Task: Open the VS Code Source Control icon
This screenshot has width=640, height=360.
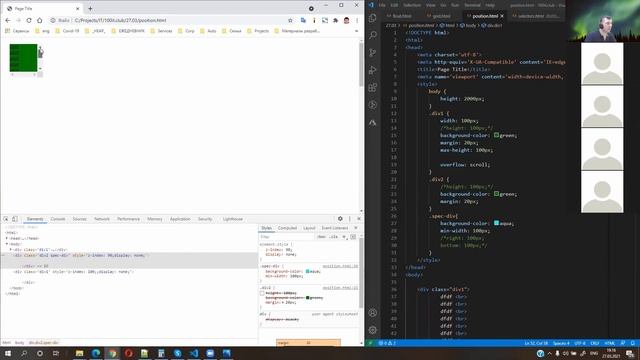Action: click(372, 53)
